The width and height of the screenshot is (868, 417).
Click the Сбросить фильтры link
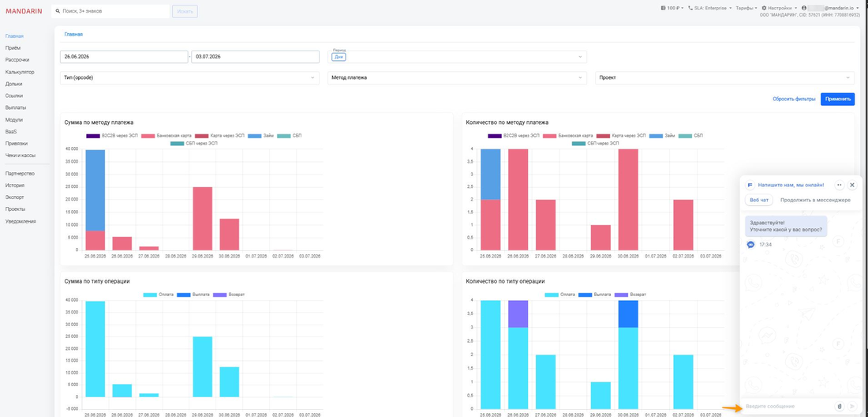(794, 100)
